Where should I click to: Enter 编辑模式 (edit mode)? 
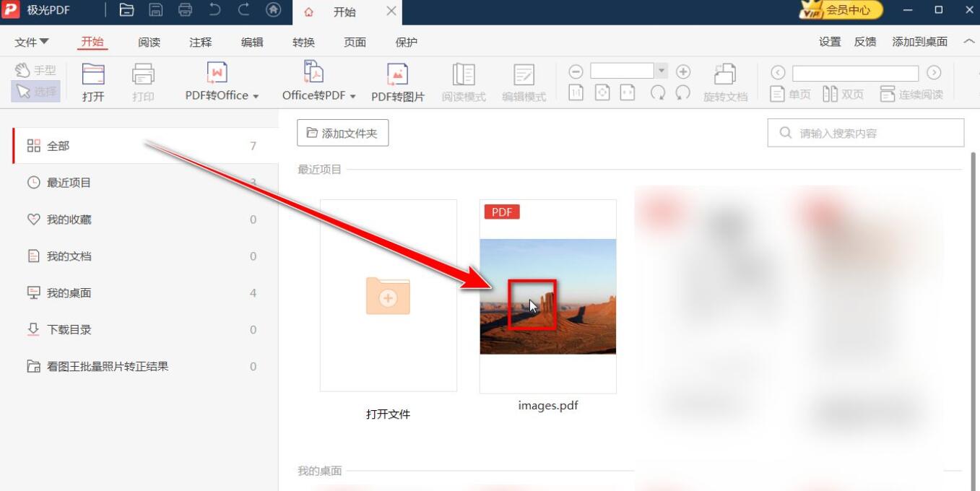click(x=523, y=81)
